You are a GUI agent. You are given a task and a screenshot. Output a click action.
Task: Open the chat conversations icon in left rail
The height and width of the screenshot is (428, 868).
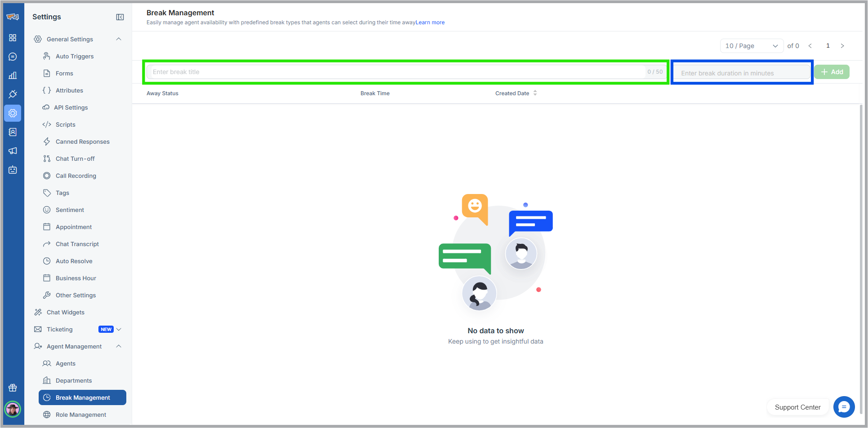[13, 57]
